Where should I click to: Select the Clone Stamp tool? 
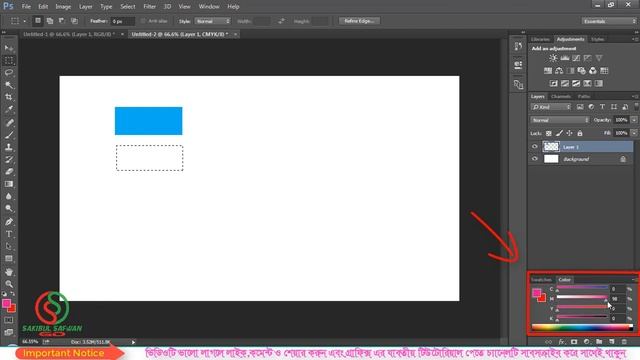pyautogui.click(x=9, y=147)
